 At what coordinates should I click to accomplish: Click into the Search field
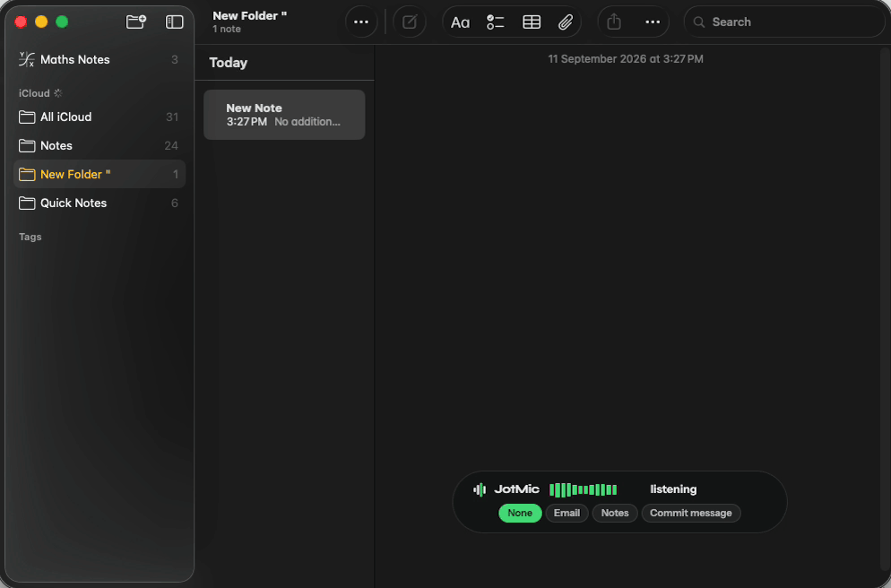[784, 22]
